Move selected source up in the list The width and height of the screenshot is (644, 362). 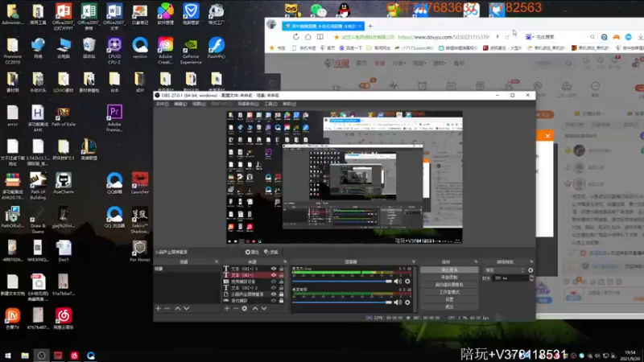click(255, 309)
